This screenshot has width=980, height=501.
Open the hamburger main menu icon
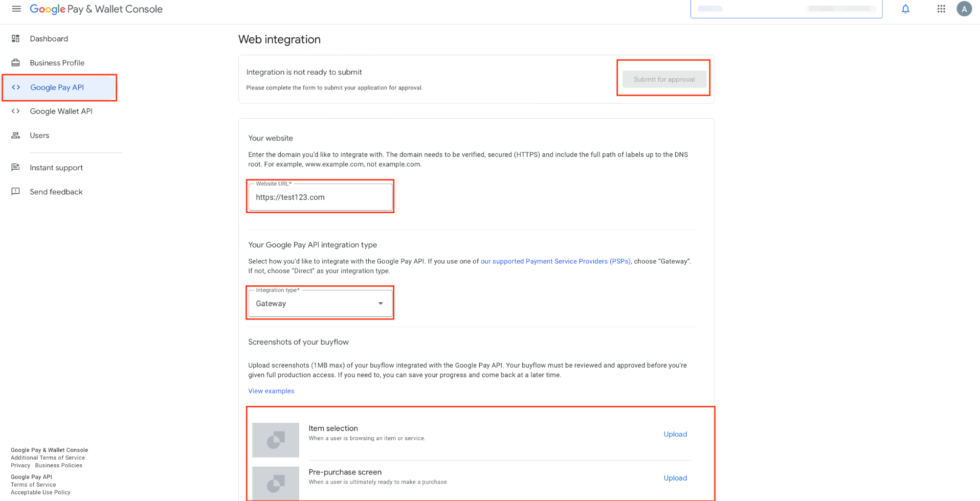pyautogui.click(x=16, y=9)
